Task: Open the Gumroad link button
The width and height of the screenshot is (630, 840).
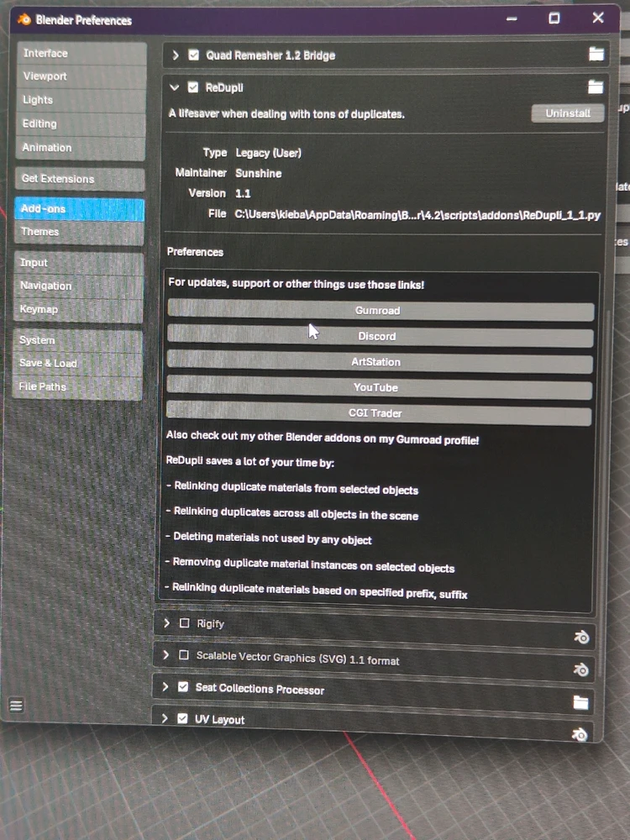Action: click(x=380, y=310)
